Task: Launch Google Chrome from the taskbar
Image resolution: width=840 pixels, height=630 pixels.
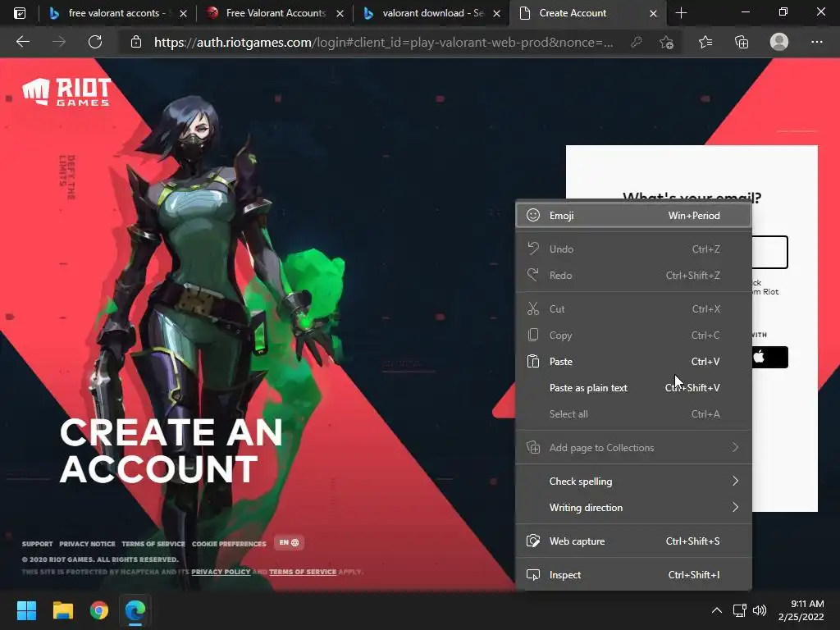Action: pyautogui.click(x=99, y=610)
